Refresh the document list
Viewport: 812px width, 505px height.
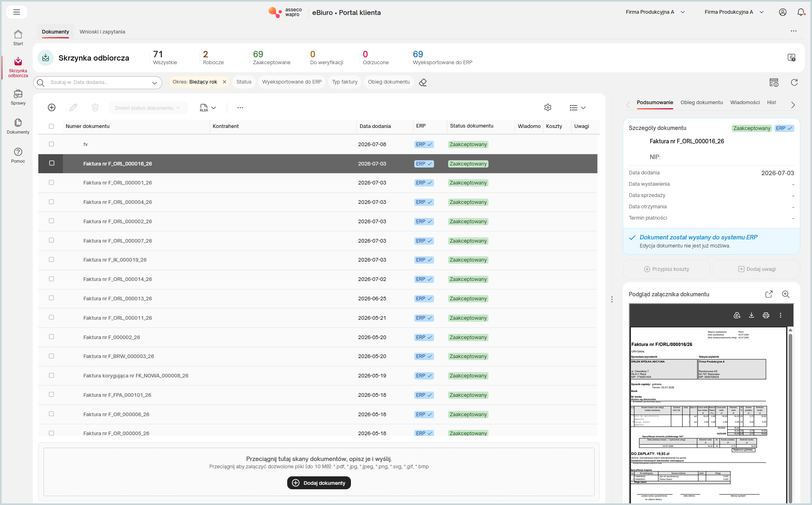pos(794,82)
